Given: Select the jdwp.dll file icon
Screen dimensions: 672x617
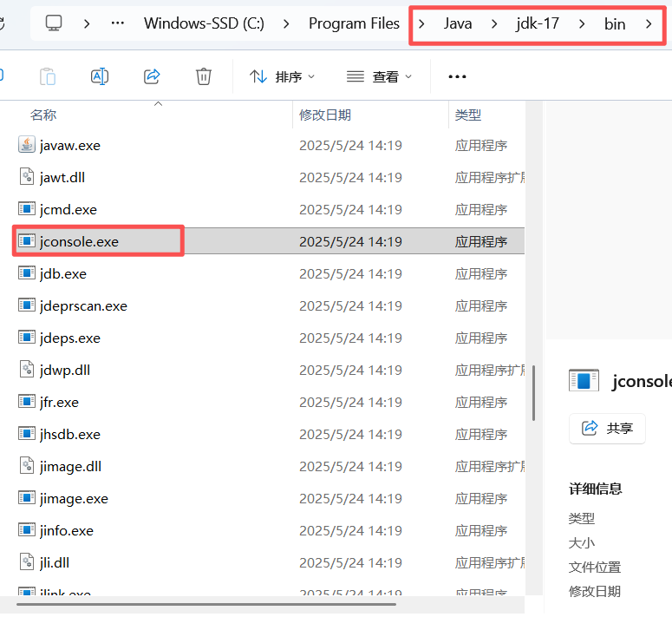Looking at the screenshot, I should click(27, 369).
